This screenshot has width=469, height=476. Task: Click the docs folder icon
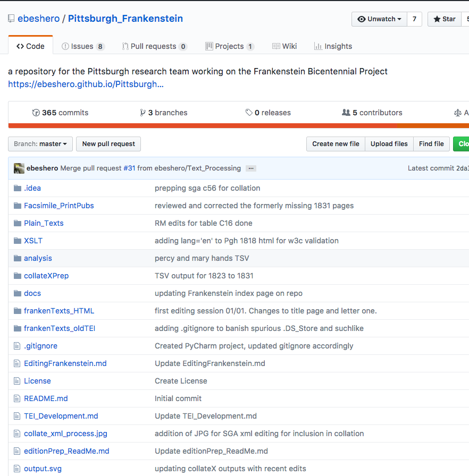coord(18,294)
